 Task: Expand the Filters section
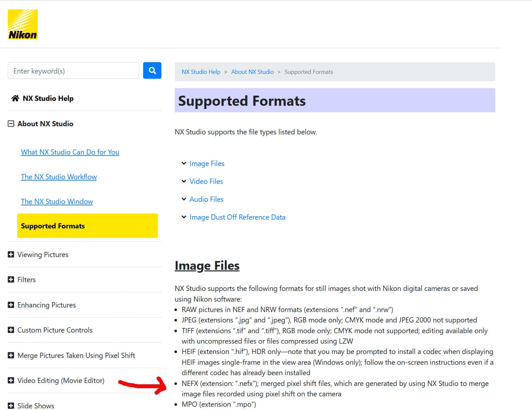(x=11, y=280)
